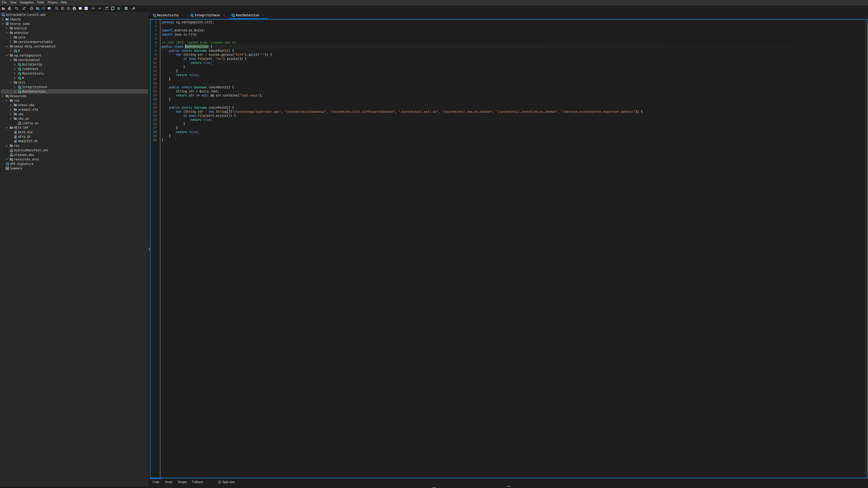Select the Code view tab
The image size is (868, 488).
[x=156, y=482]
